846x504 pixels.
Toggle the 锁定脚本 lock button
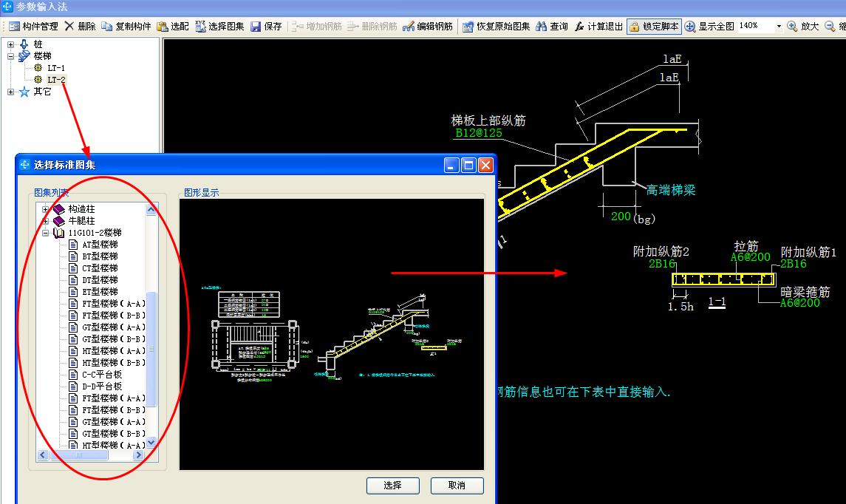(x=654, y=26)
